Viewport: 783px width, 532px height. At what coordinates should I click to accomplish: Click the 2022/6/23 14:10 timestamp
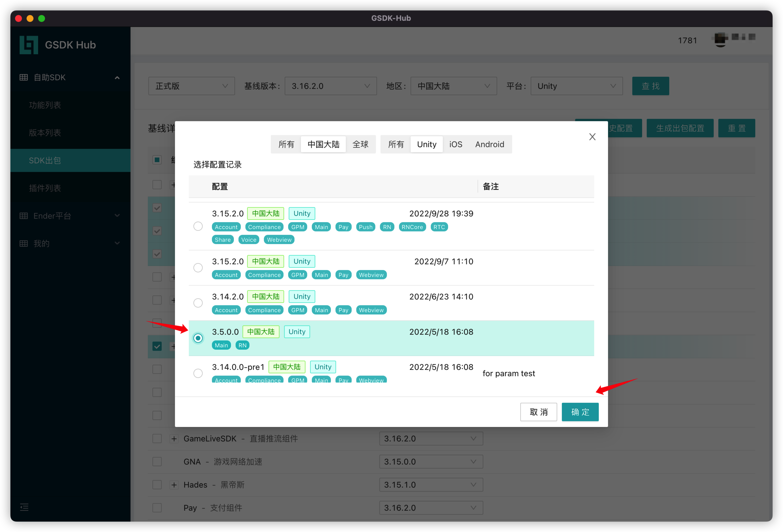441,297
